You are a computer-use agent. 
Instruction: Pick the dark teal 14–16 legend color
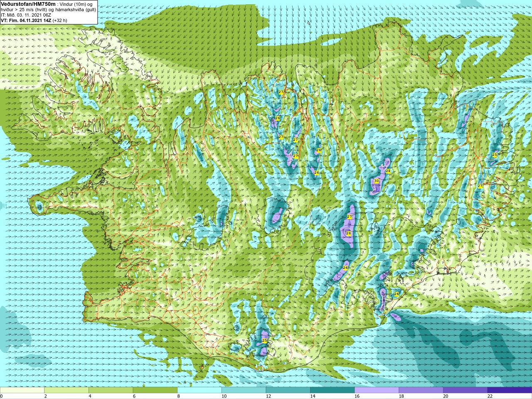[332, 390]
